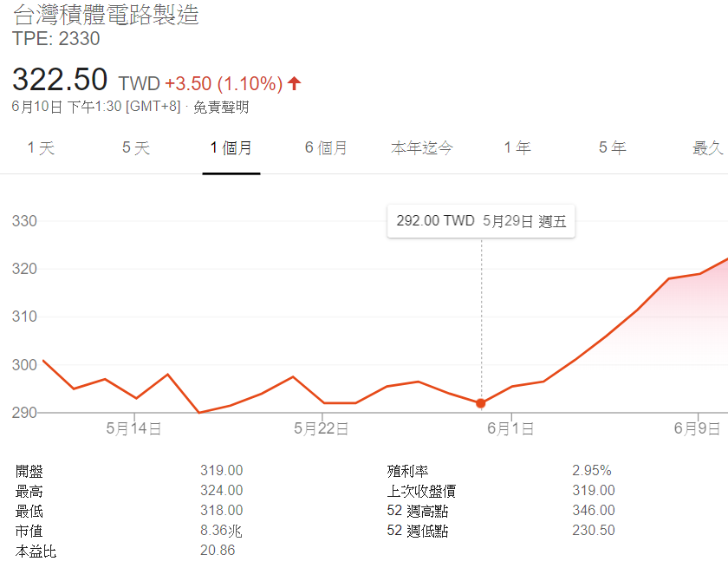Click the 本益比 label
This screenshot has height=568, width=728.
pos(36,552)
